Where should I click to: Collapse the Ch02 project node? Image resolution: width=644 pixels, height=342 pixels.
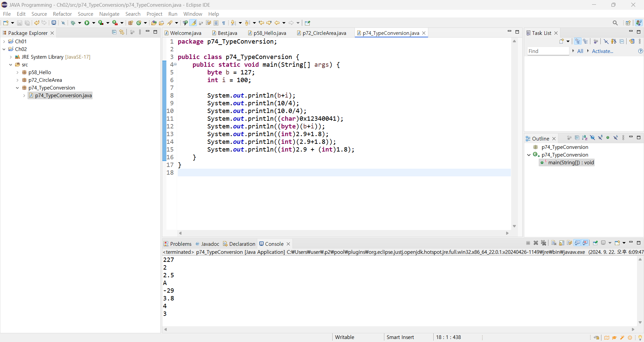click(x=4, y=49)
